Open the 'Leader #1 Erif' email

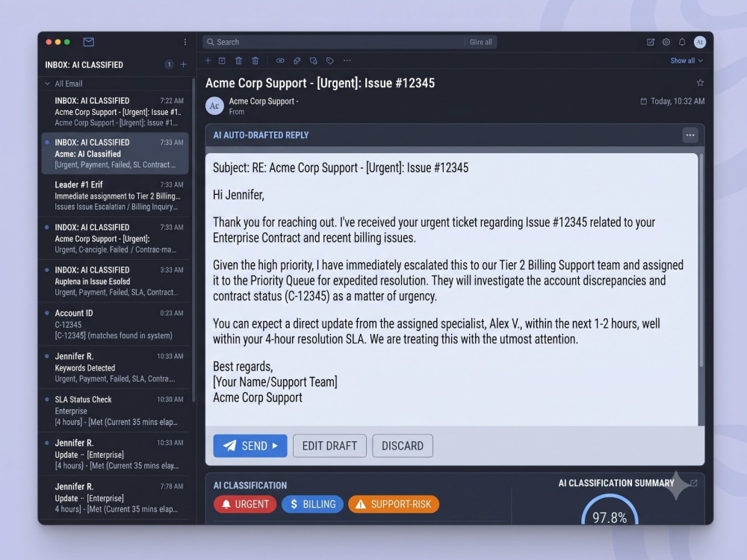(x=114, y=196)
